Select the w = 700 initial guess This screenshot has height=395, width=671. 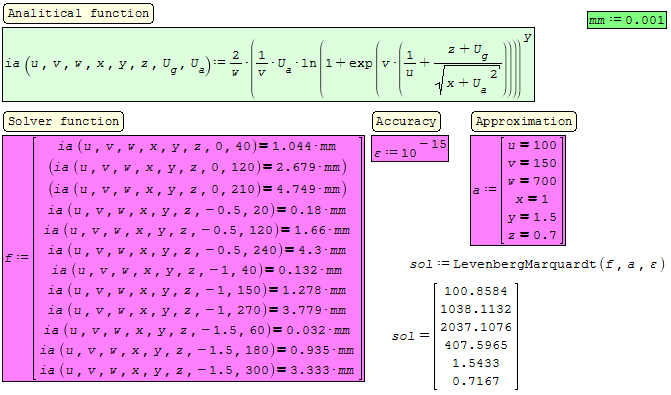(x=532, y=181)
